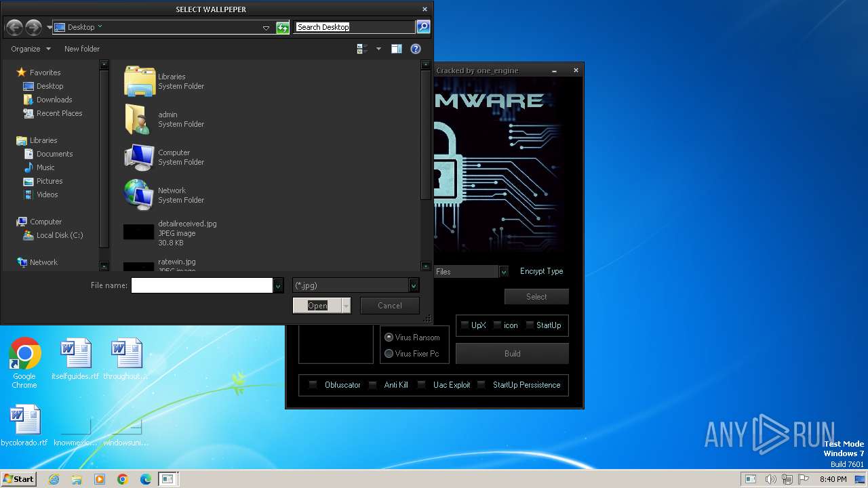Select Network in the navigation pane
The width and height of the screenshot is (868, 488).
(43, 262)
